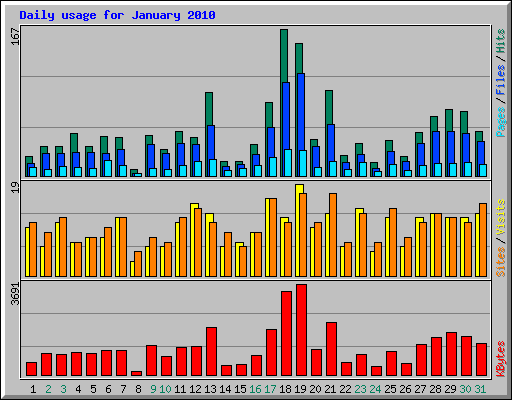Click day label '26' on the x-axis
512x400 pixels.
coord(405,389)
